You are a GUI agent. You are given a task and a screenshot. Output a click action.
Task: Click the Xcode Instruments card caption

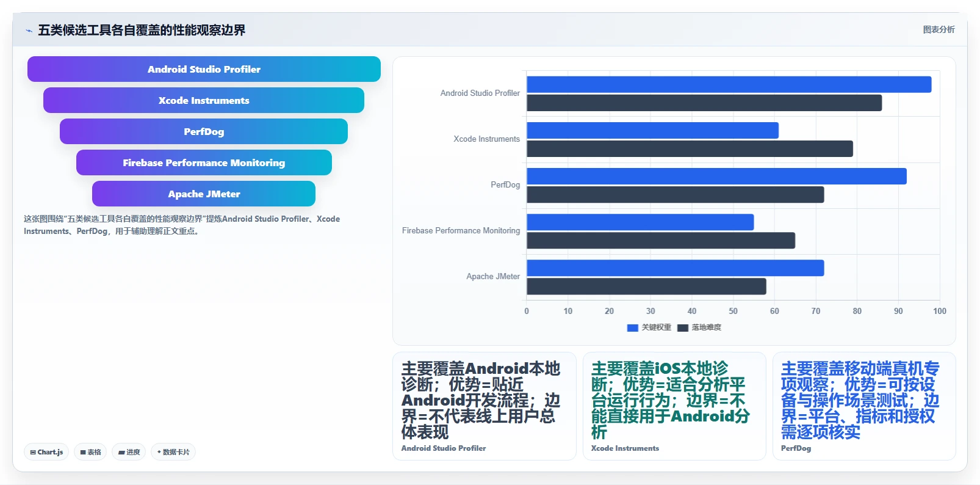coord(625,448)
